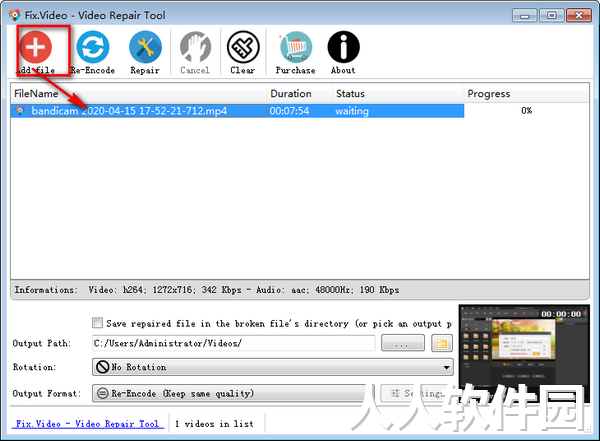The width and height of the screenshot is (600, 441).
Task: Select the bandicam 2020-04-15 mp4 row
Action: coord(237,111)
